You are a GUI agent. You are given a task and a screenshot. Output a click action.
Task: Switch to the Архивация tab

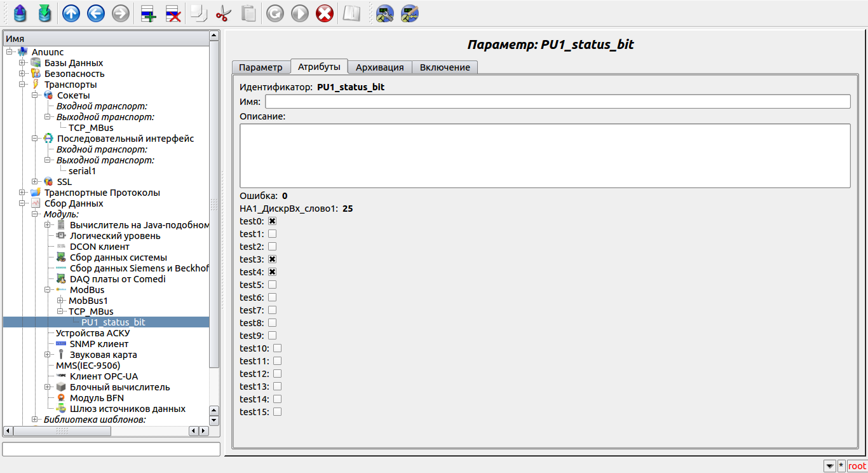(379, 67)
